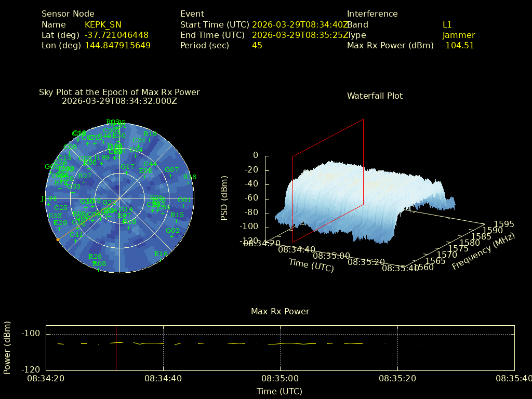The height and width of the screenshot is (399, 532).
Task: Select the R19 satellite marker
Action: pyautogui.click(x=150, y=134)
